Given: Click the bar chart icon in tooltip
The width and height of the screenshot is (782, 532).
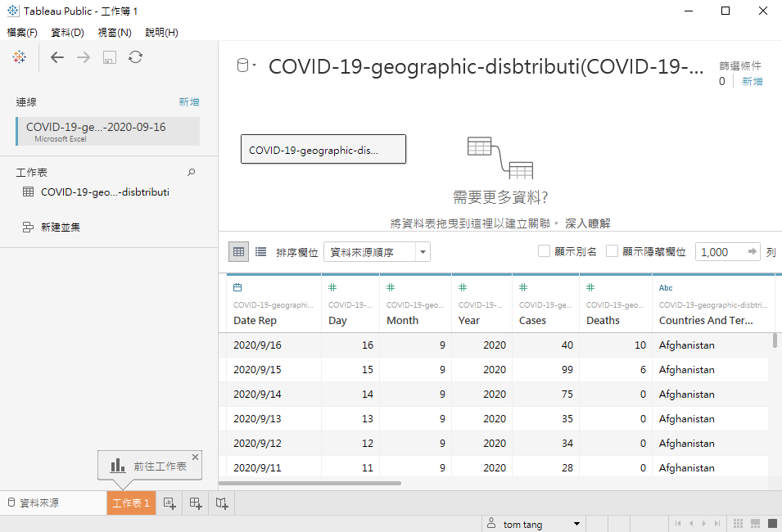Looking at the screenshot, I should coord(118,466).
